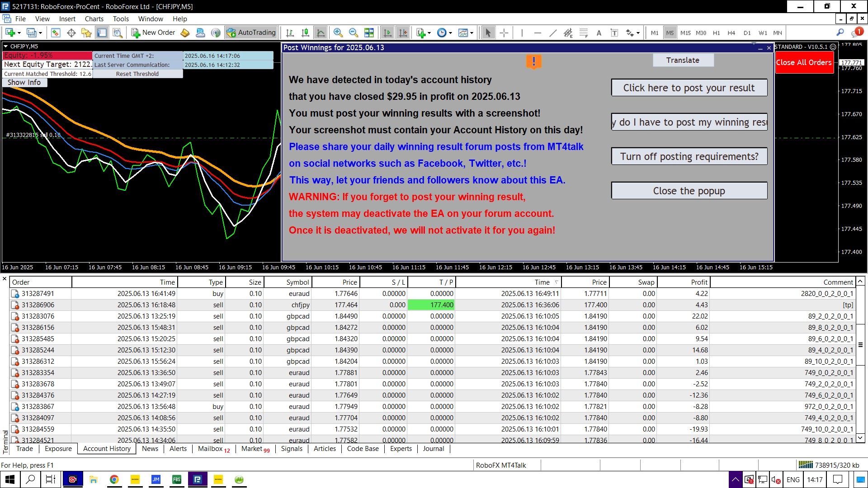
Task: Expand the new chart dropdown arrow
Action: [19, 33]
